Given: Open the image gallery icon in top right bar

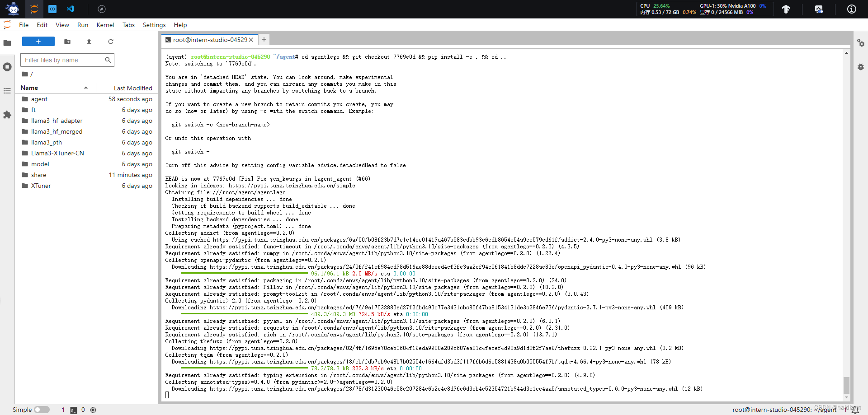Looking at the screenshot, I should tap(819, 9).
